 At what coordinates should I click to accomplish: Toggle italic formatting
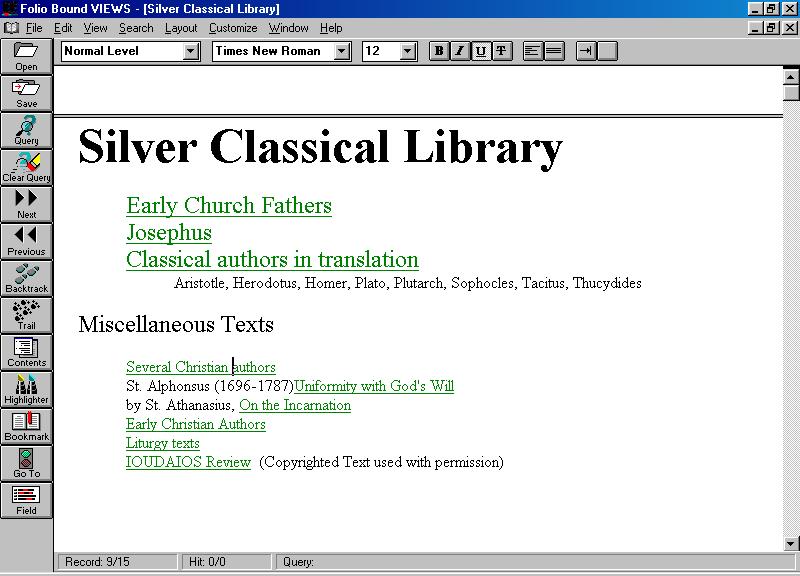point(460,51)
